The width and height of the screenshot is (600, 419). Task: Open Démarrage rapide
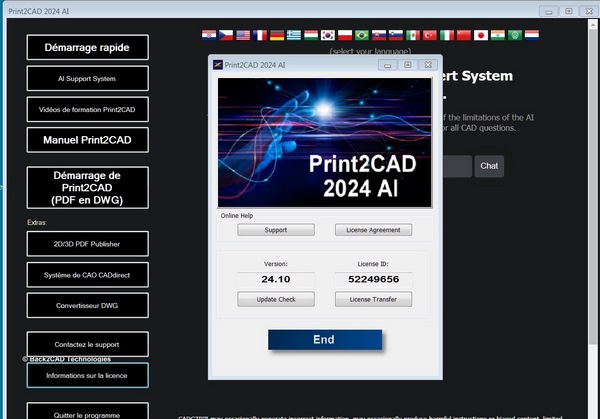(x=88, y=47)
